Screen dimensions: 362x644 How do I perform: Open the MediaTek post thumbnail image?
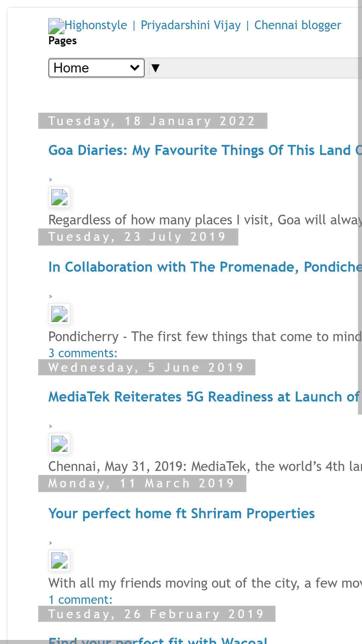click(59, 444)
